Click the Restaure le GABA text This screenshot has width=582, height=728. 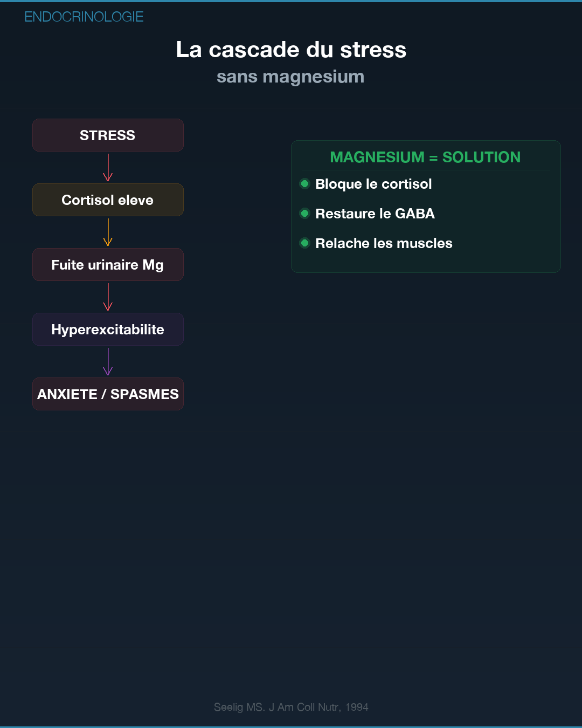pyautogui.click(x=375, y=214)
